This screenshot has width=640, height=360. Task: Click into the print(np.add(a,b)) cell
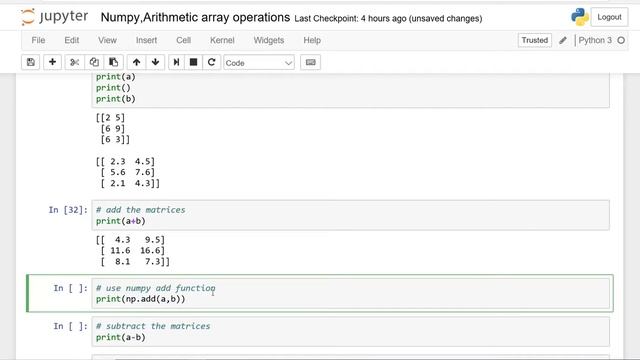(350, 293)
